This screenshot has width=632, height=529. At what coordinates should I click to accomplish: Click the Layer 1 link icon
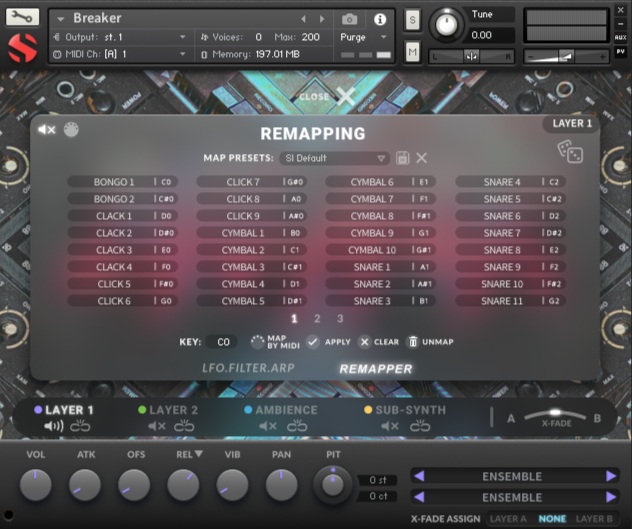[x=80, y=426]
